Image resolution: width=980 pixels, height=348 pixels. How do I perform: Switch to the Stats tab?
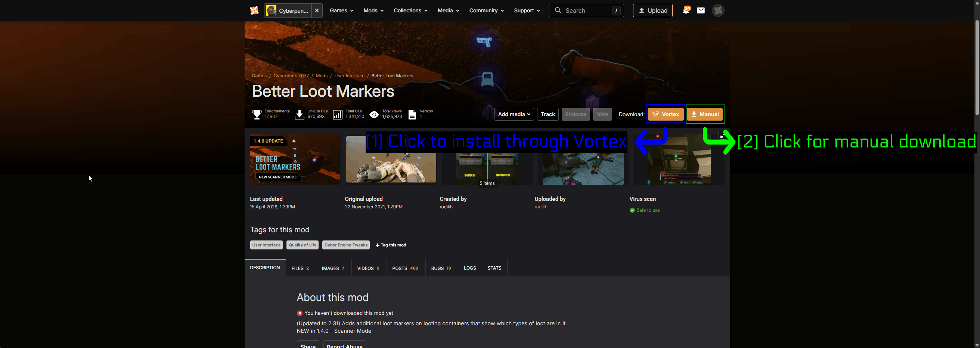494,268
